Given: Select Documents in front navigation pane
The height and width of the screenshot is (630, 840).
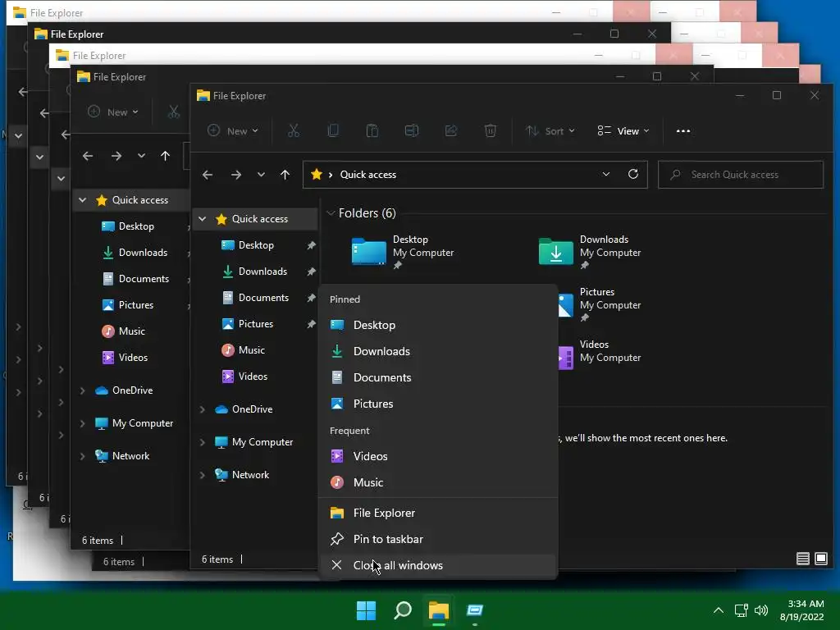Looking at the screenshot, I should coord(263,298).
